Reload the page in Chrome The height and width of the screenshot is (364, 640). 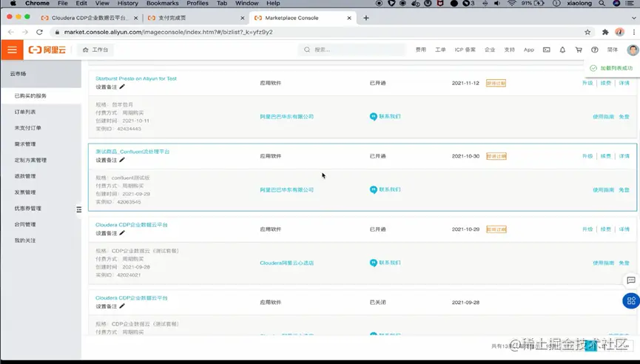coord(40,32)
